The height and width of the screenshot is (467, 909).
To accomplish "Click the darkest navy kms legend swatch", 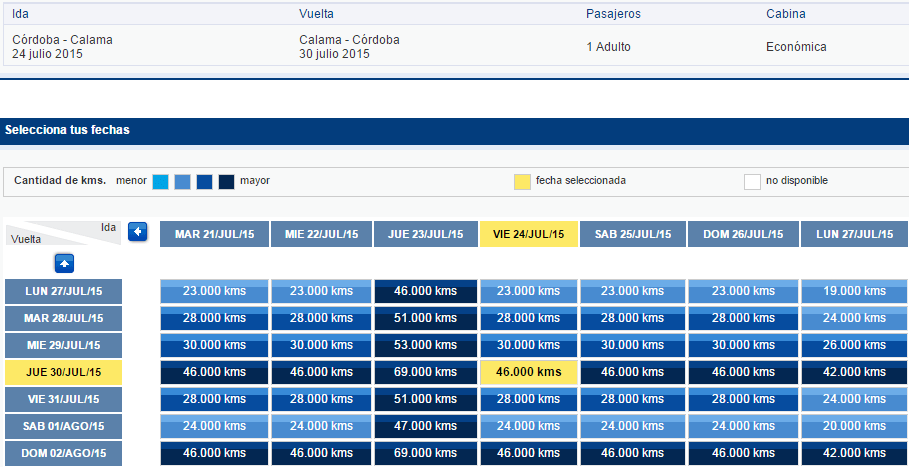I will pos(227,182).
